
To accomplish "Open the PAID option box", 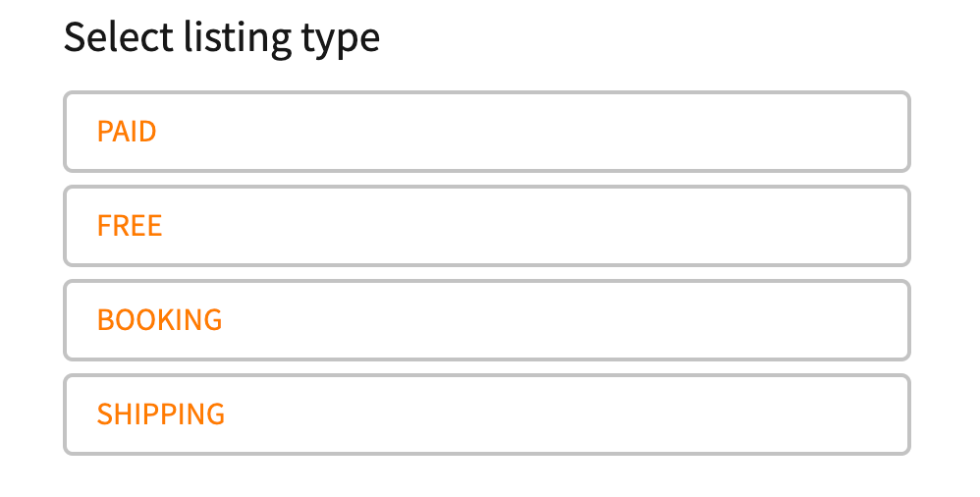I will pyautogui.click(x=487, y=132).
